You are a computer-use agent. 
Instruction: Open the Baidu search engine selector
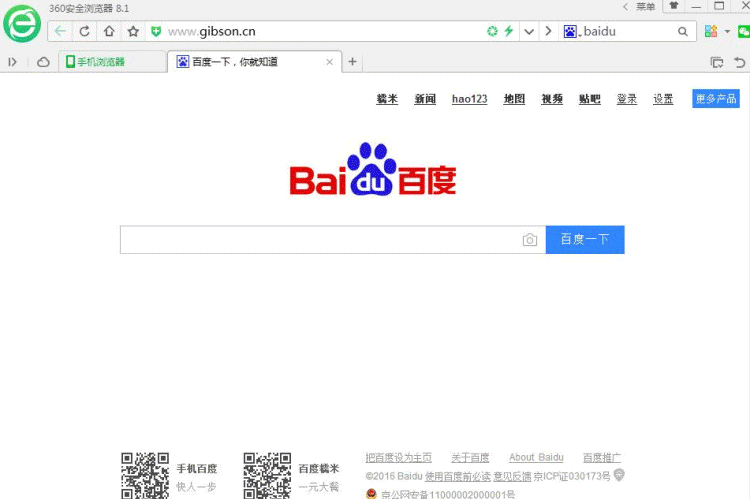[571, 32]
